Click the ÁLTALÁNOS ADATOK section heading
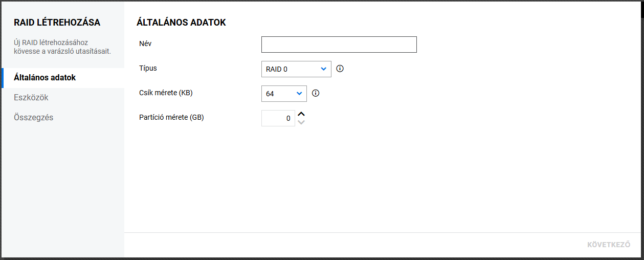Image resolution: width=644 pixels, height=260 pixels. (181, 23)
